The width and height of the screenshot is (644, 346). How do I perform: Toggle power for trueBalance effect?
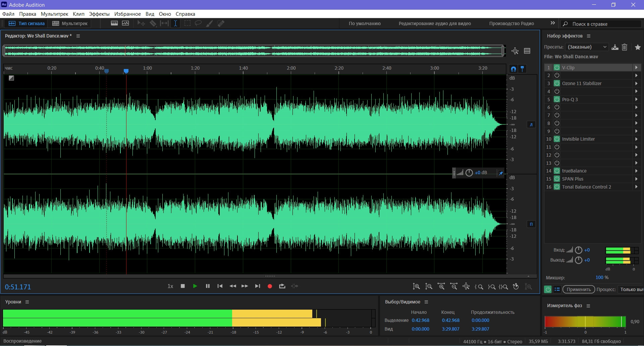pyautogui.click(x=557, y=171)
